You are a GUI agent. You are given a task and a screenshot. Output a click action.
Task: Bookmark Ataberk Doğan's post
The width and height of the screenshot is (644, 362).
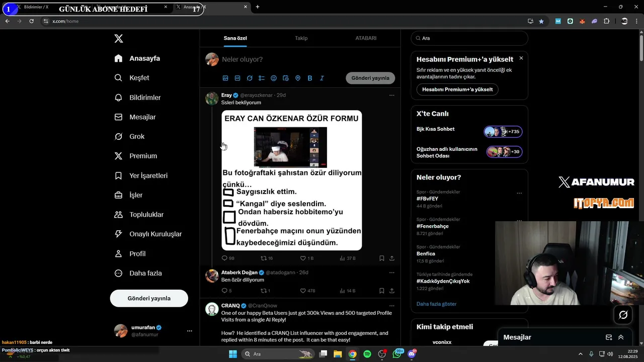382,291
